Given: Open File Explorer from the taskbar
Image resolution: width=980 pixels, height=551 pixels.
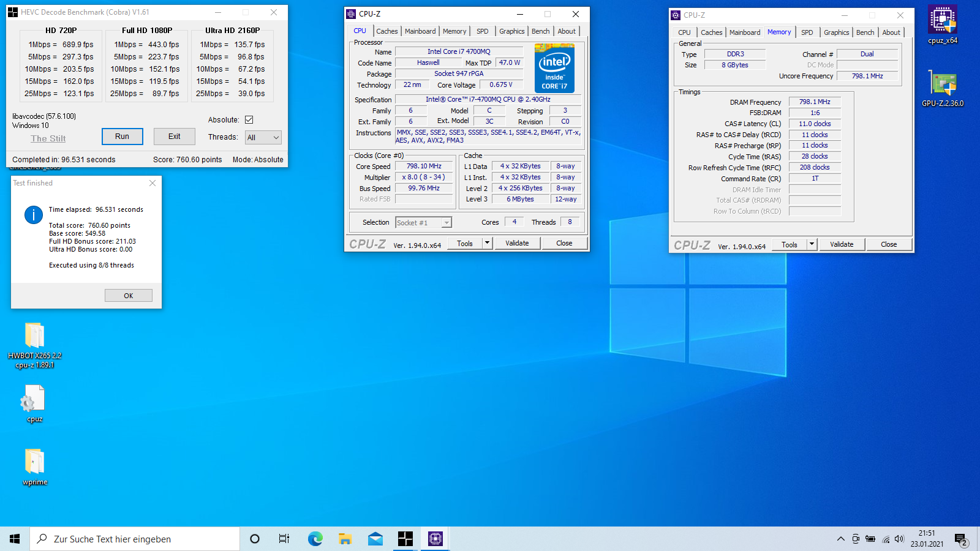Looking at the screenshot, I should pyautogui.click(x=345, y=539).
